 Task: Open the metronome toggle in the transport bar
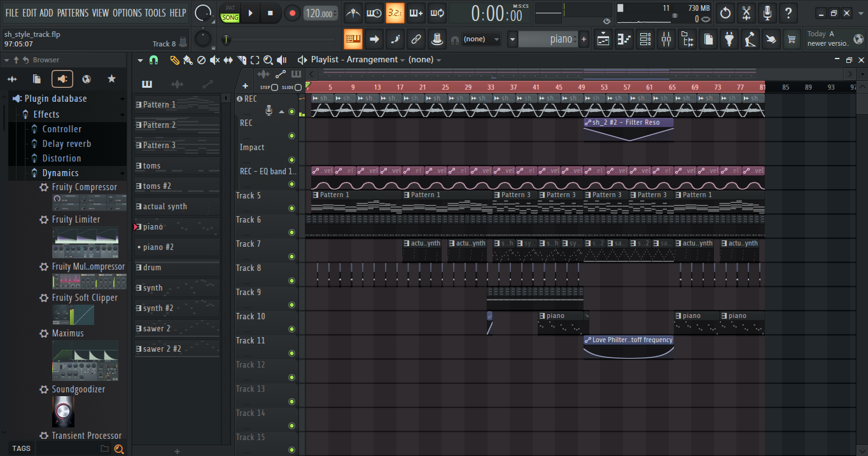353,13
